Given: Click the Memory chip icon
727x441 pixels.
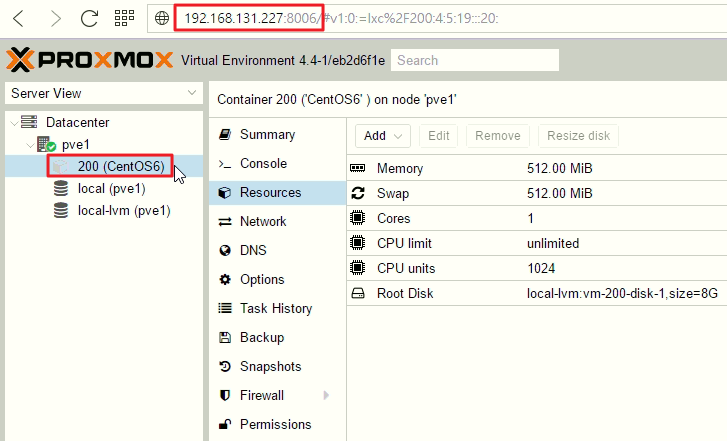Looking at the screenshot, I should coord(357,168).
